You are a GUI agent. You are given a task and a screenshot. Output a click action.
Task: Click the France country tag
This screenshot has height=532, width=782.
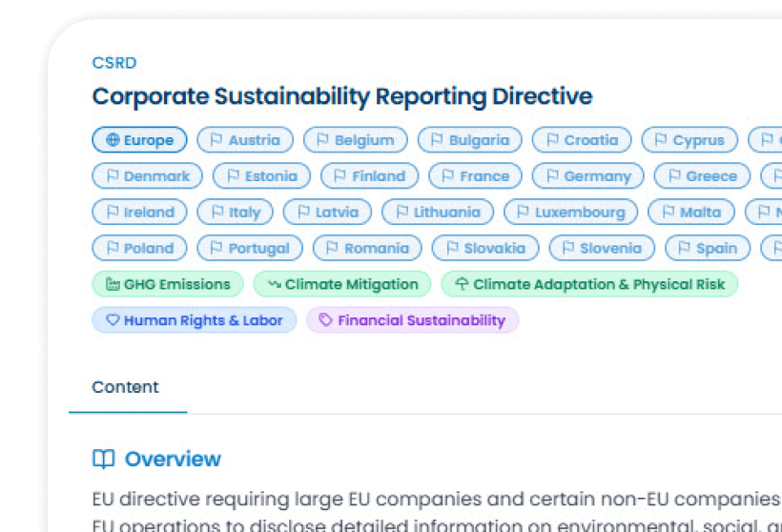tap(475, 176)
